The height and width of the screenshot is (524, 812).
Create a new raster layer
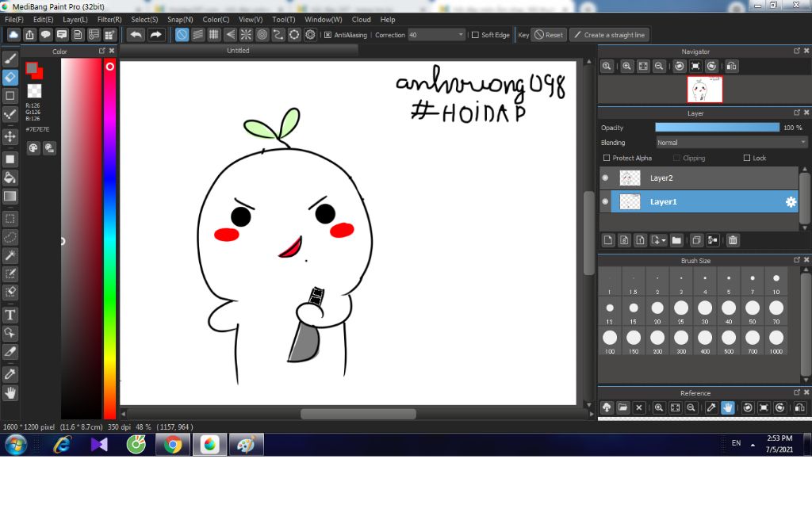[x=608, y=240]
